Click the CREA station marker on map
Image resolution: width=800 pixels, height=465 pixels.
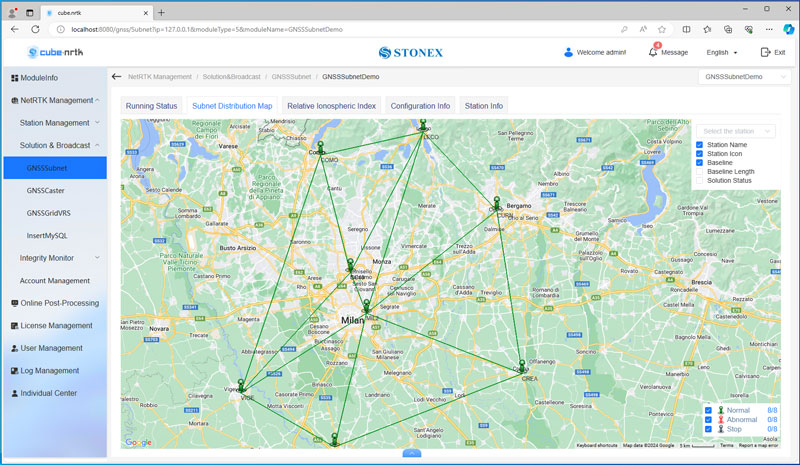(522, 366)
